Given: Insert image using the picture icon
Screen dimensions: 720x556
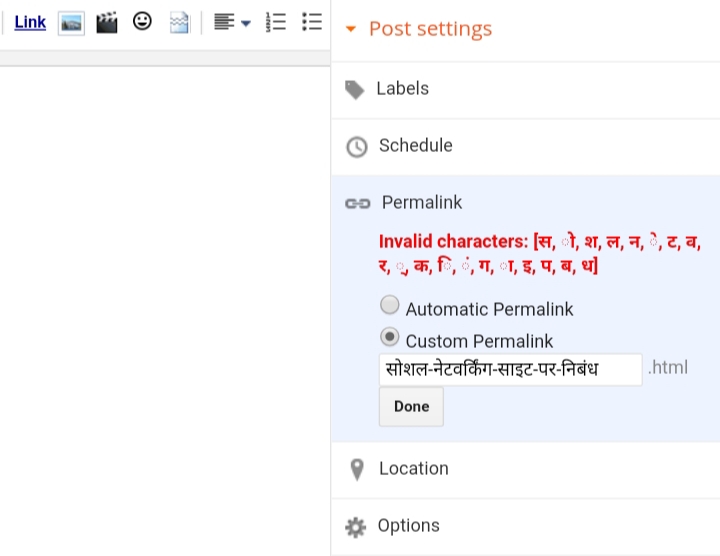Looking at the screenshot, I should pos(71,23).
